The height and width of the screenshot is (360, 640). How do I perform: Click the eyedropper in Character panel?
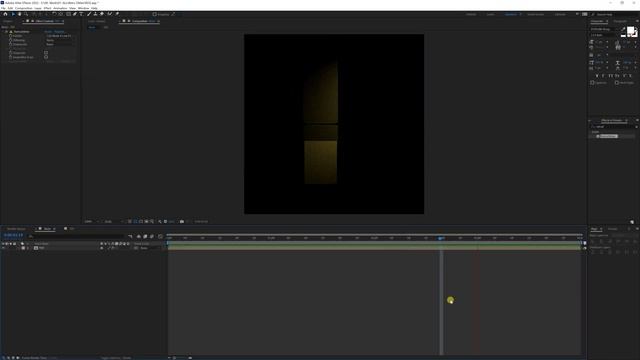pyautogui.click(x=623, y=29)
